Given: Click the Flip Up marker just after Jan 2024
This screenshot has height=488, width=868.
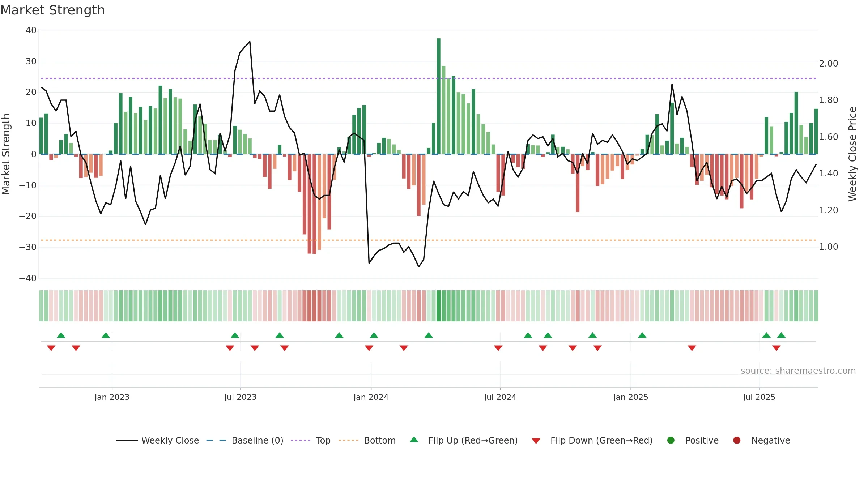Looking at the screenshot, I should click(x=374, y=335).
